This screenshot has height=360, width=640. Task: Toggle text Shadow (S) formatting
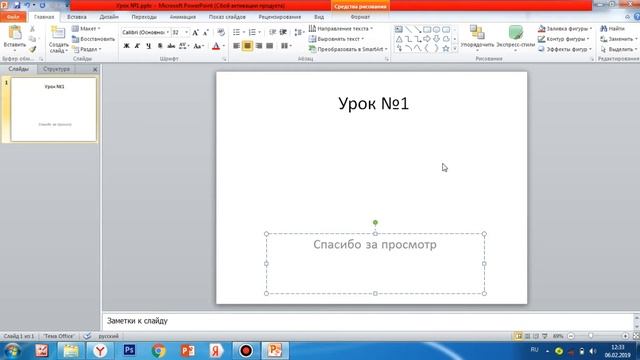(160, 46)
